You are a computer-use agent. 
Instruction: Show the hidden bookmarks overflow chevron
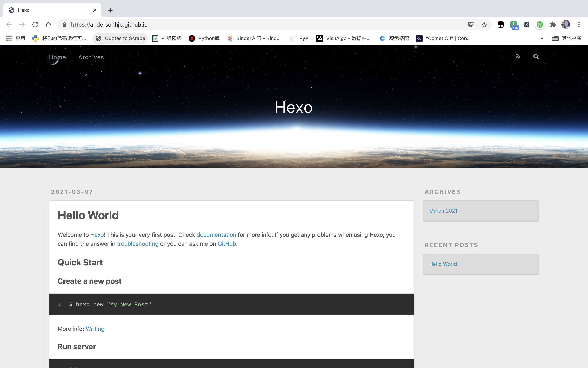coord(542,38)
